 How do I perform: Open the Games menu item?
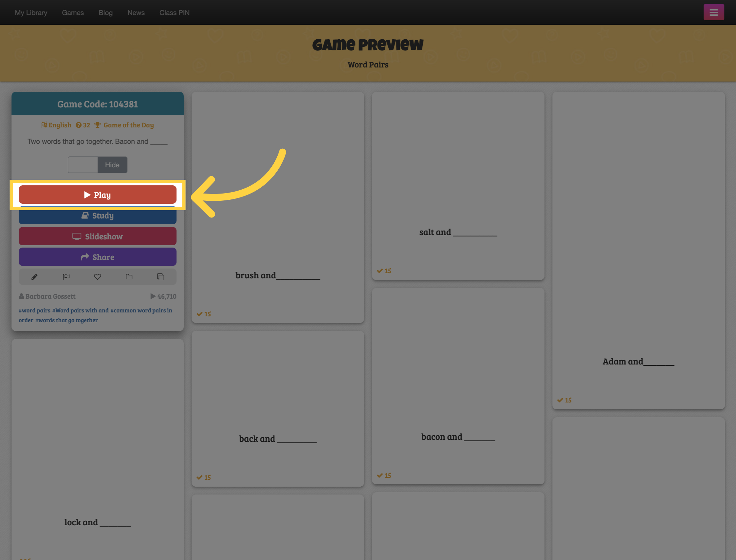[73, 12]
